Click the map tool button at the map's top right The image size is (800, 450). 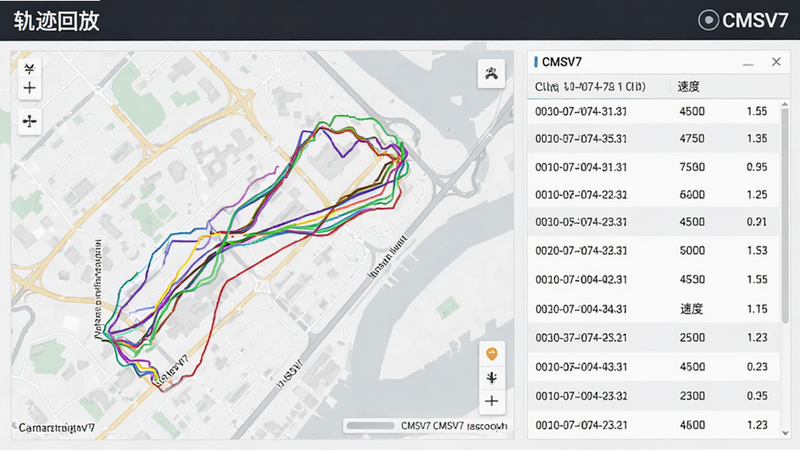pyautogui.click(x=491, y=73)
